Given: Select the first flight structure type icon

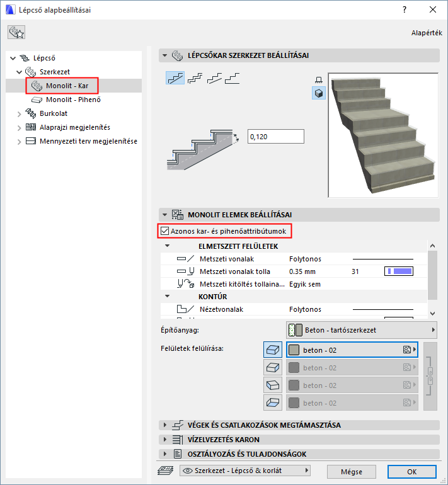Looking at the screenshot, I should point(175,78).
